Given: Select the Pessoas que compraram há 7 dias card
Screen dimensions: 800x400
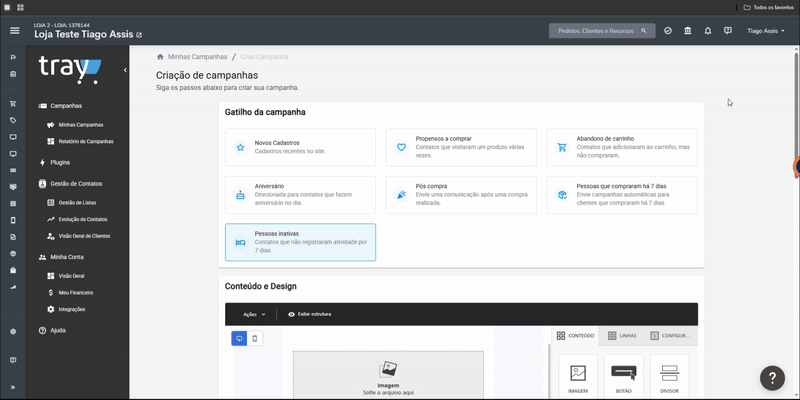Looking at the screenshot, I should pyautogui.click(x=622, y=195).
